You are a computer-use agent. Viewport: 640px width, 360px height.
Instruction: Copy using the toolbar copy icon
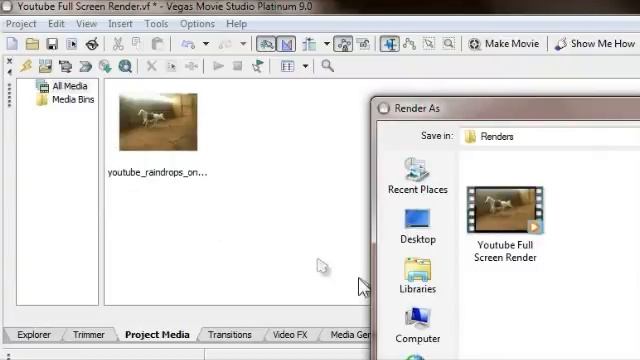point(137,44)
